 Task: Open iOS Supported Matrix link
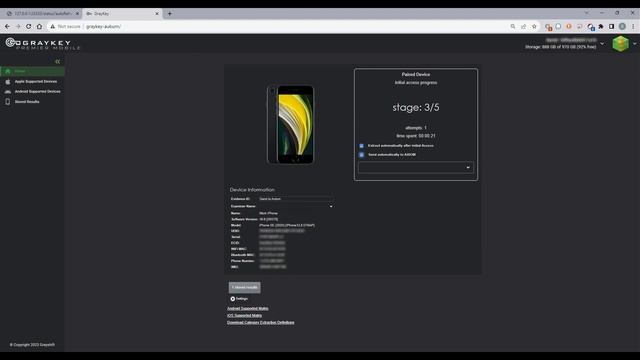(x=244, y=316)
